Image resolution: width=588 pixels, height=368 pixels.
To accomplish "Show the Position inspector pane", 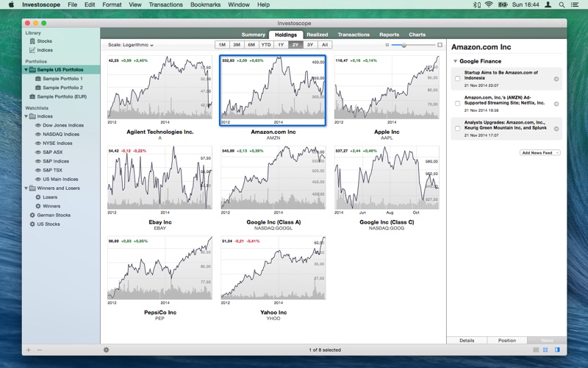I will point(507,340).
